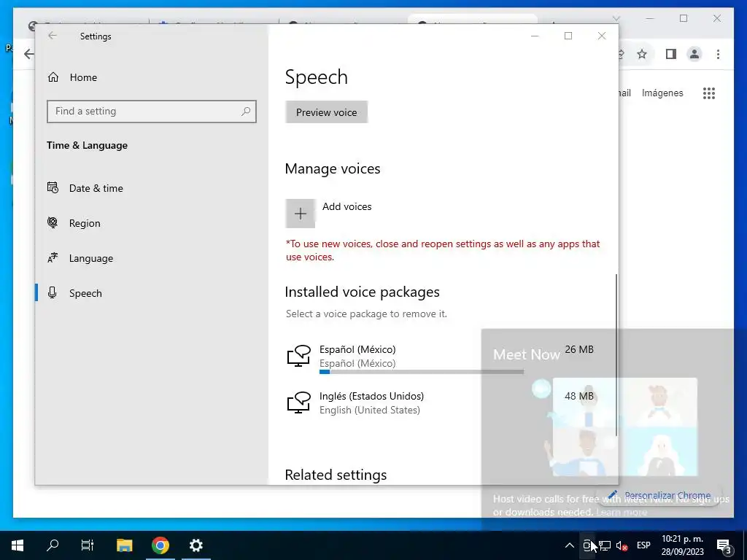Click the Español (México) install progress bar

[x=422, y=372]
